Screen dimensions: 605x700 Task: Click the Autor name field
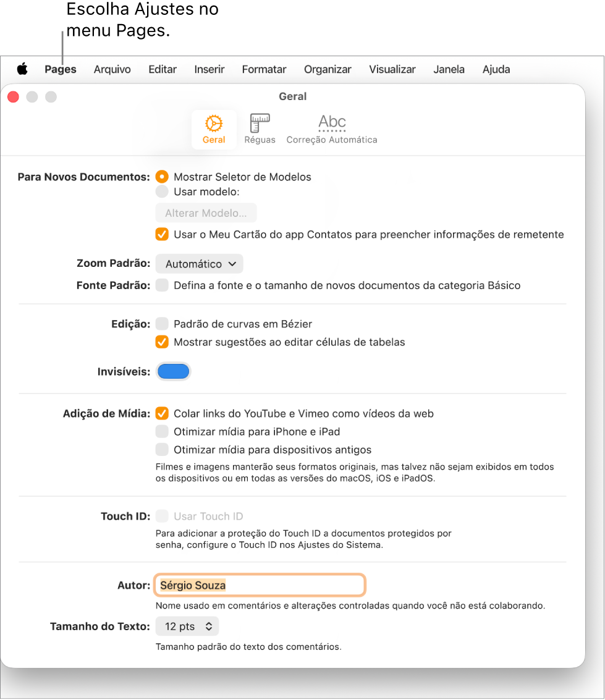coord(260,585)
